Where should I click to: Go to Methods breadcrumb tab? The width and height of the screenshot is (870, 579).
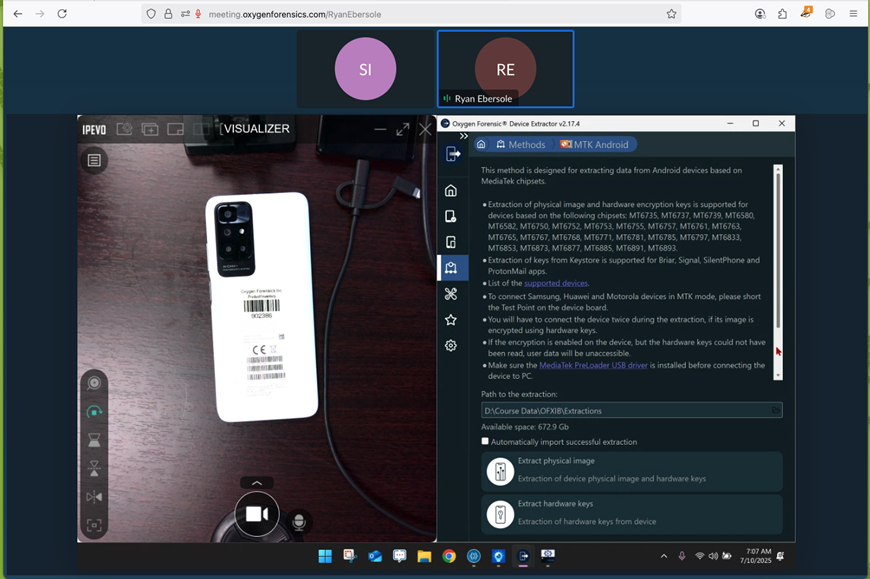pyautogui.click(x=518, y=145)
